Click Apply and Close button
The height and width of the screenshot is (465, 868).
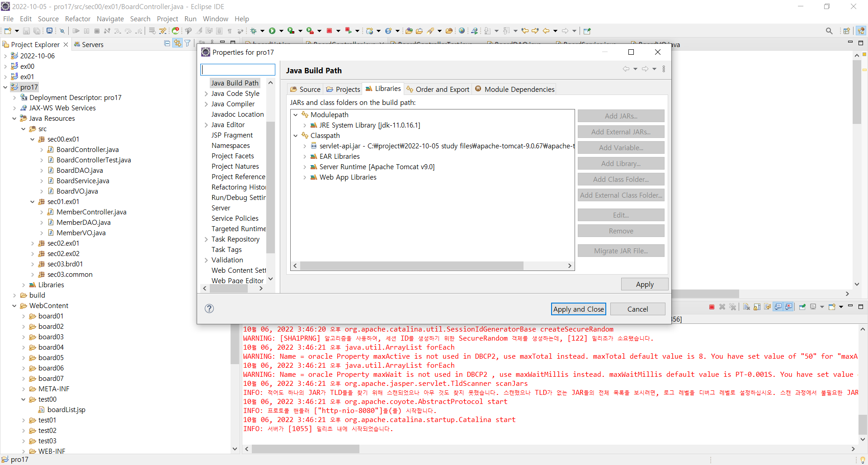coord(579,309)
